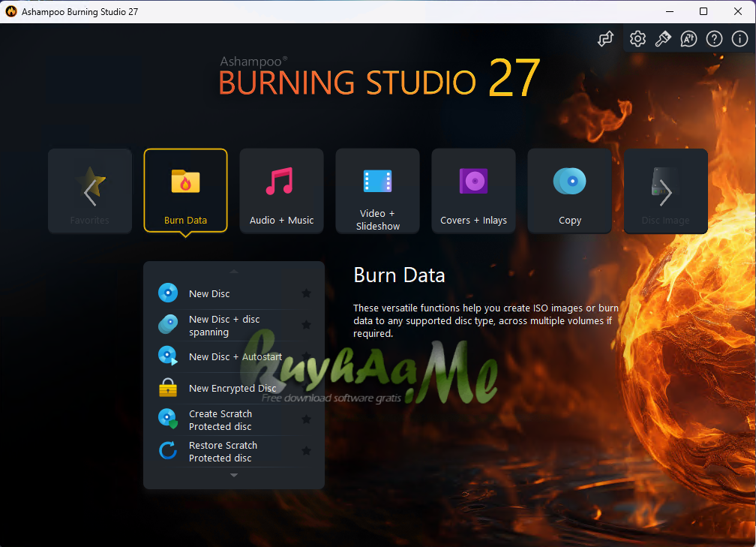The height and width of the screenshot is (547, 756).
Task: Click the Burning Studio 27 logo
Action: coord(379,78)
